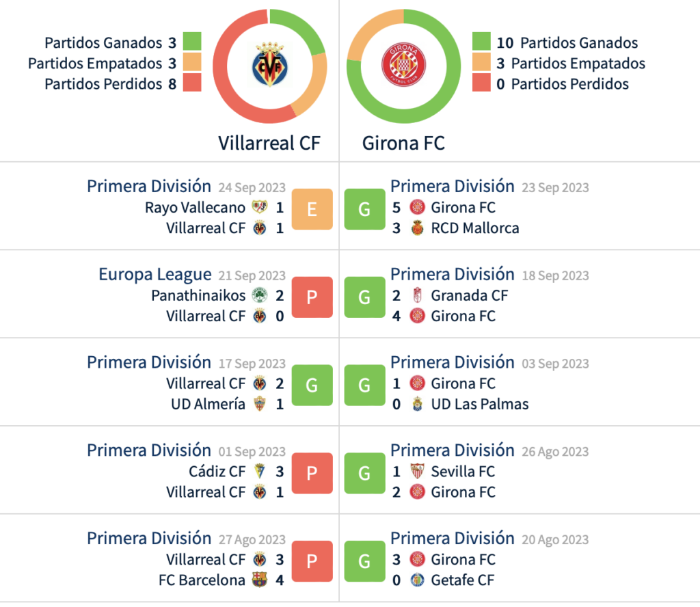Click the Cádiz CF team crest

(260, 471)
